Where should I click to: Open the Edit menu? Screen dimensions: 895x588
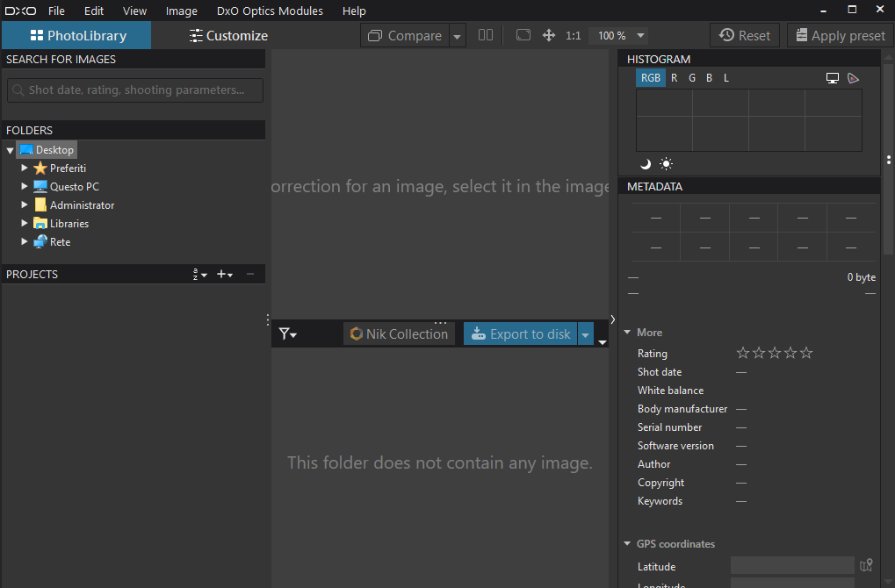click(x=94, y=11)
